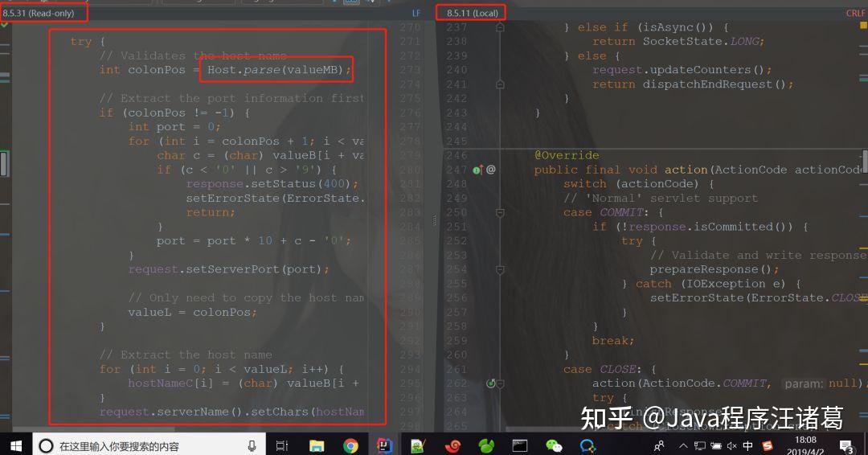Screen dimensions: 868x455
Task: Click request.updateCounters() on line 240
Action: (x=678, y=70)
